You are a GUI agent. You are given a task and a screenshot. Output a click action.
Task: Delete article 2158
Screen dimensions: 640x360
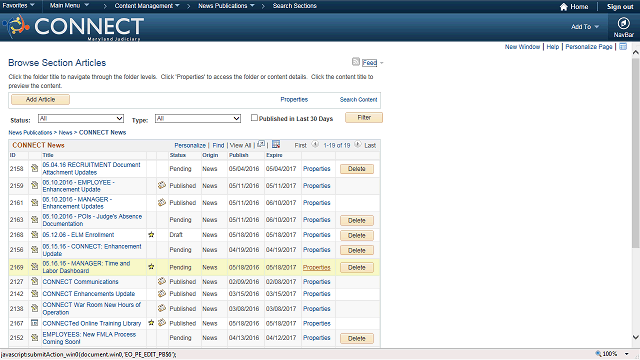357,169
